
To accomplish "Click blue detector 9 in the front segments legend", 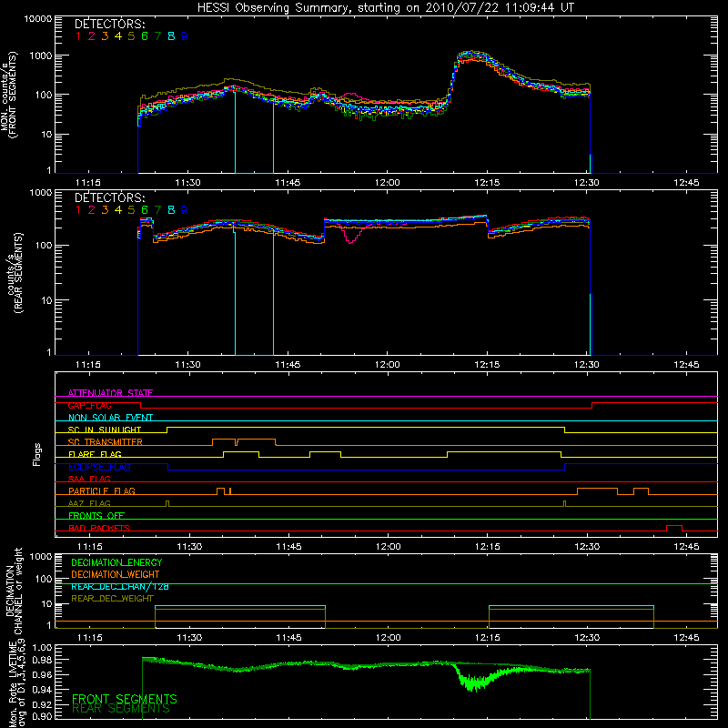I will click(185, 36).
